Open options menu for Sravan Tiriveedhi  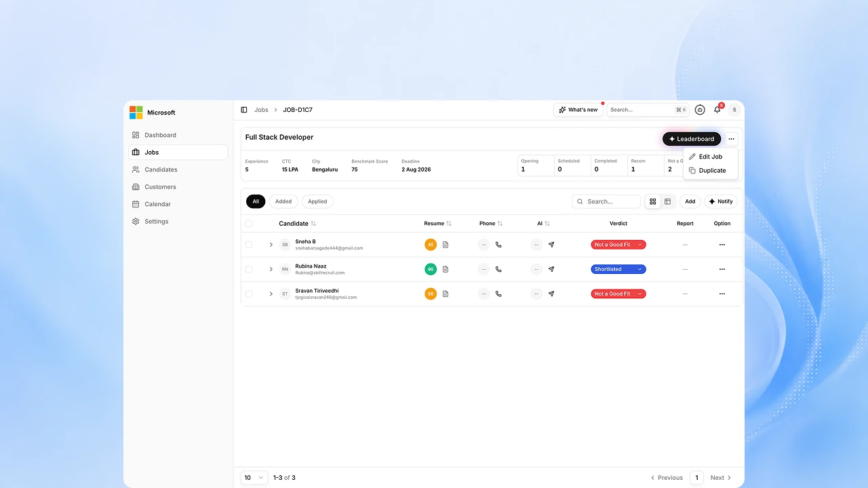722,294
